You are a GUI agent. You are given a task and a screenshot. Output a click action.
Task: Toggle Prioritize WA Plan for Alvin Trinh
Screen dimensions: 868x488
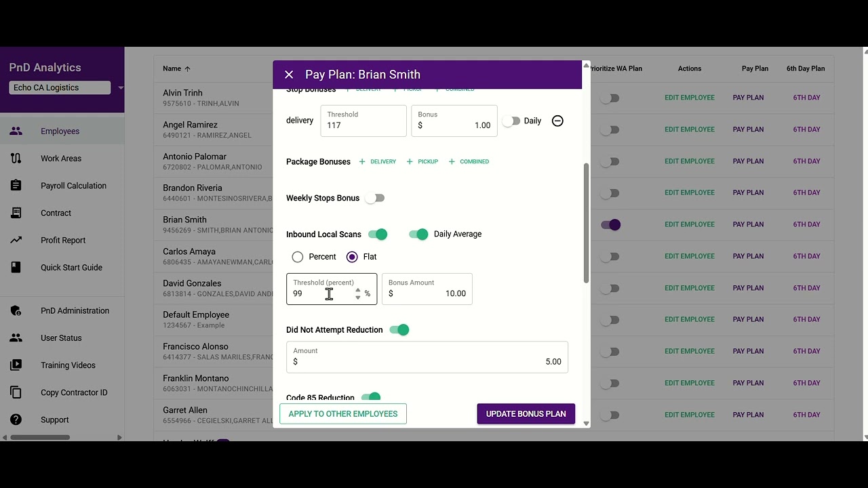pos(610,98)
